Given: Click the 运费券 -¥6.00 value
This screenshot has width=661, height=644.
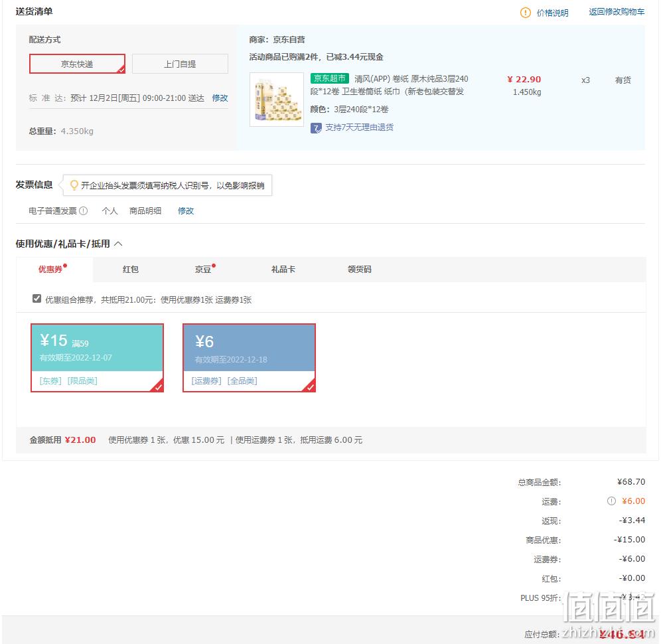Looking at the screenshot, I should pyautogui.click(x=632, y=559).
